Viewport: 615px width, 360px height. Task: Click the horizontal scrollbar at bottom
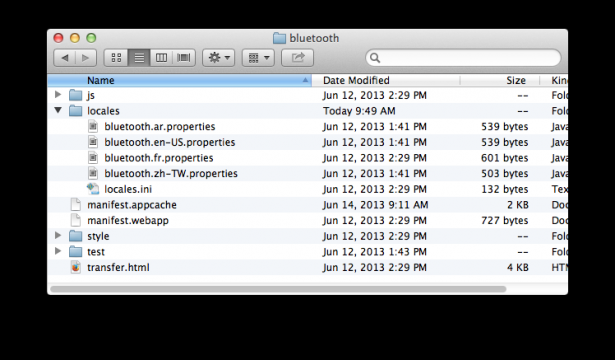[278, 289]
